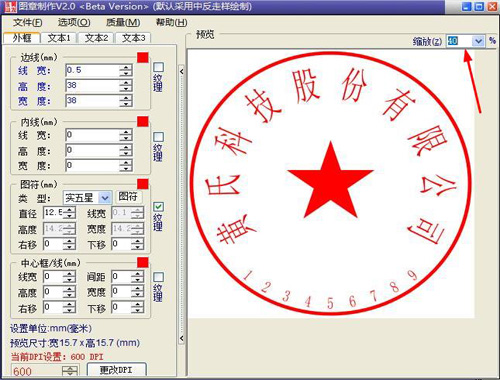Viewport: 500px width, 380px height.
Task: Increase the border line width spinner
Action: 126,68
